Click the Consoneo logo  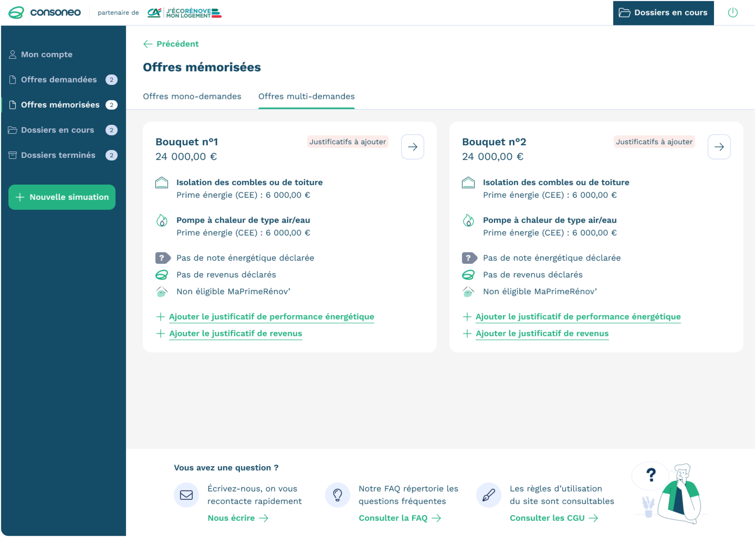click(x=44, y=13)
